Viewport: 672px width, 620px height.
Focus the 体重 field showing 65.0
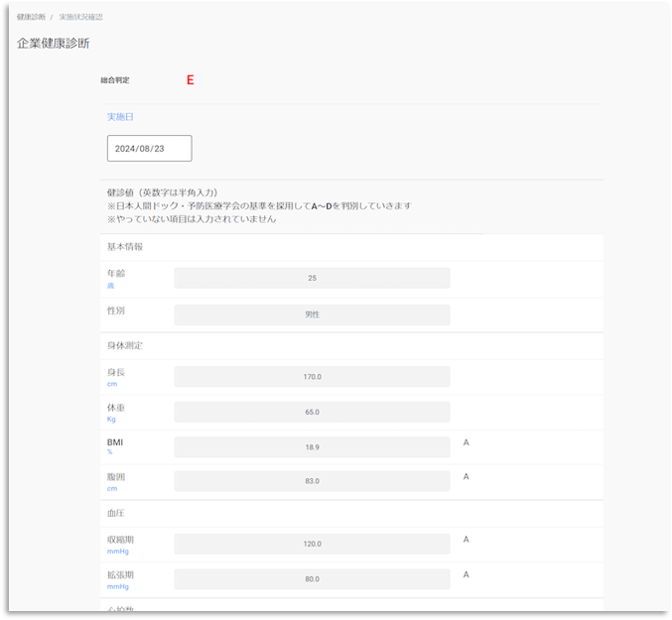pyautogui.click(x=312, y=412)
